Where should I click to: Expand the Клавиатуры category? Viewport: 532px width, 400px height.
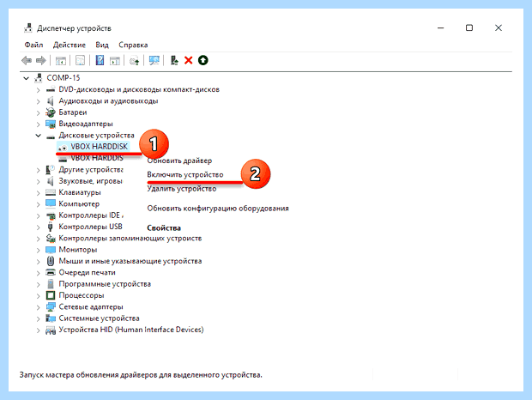tap(39, 193)
